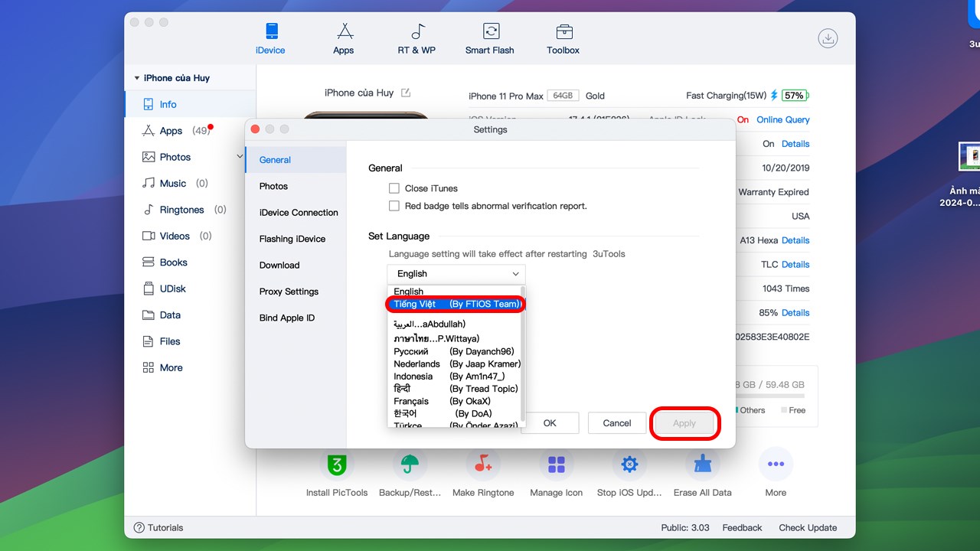
Task: Click the edit device name icon
Action: [406, 93]
